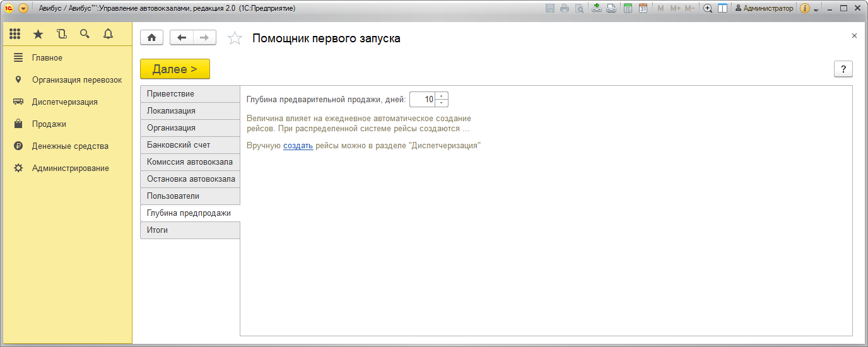Open the history scroll icon
This screenshot has width=868, height=347.
pyautogui.click(x=61, y=34)
